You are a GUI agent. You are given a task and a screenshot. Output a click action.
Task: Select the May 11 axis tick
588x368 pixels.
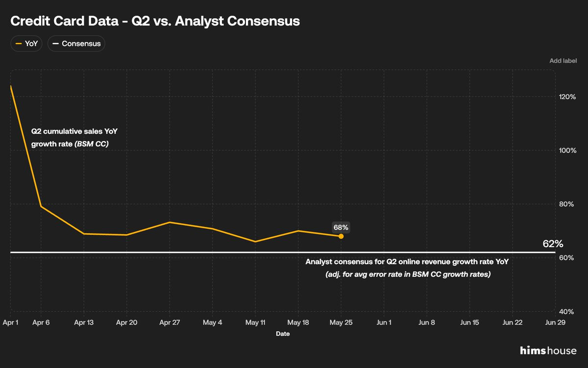click(x=255, y=322)
